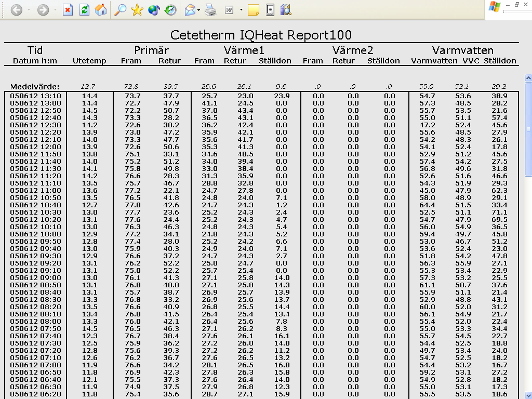
Task: Click the timestamp 050612 07:00
Action: click(36, 365)
